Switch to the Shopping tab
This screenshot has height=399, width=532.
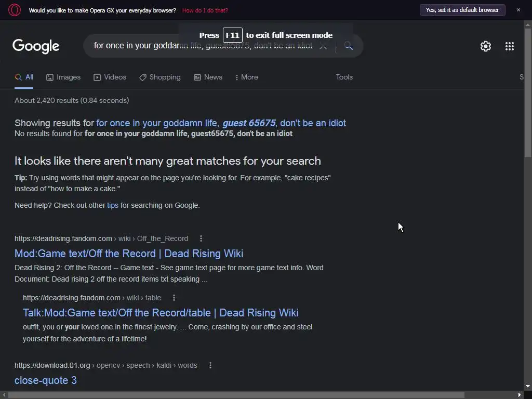(160, 77)
